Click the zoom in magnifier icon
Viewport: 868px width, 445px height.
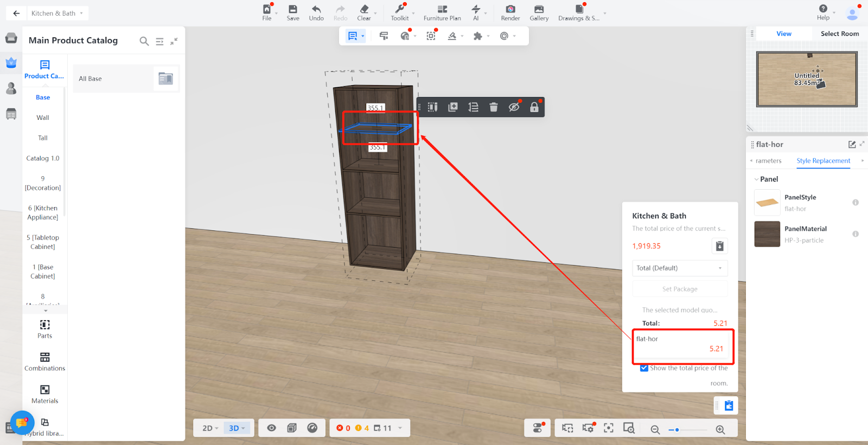coord(720,429)
